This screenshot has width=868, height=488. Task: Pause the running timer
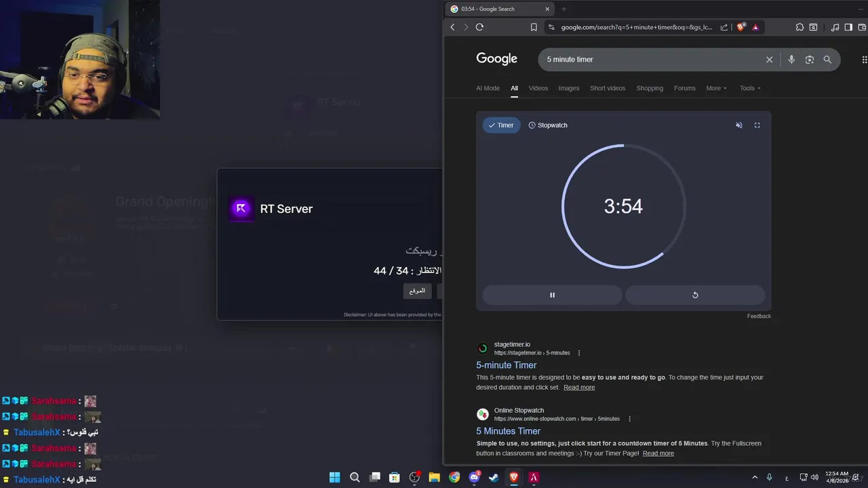click(552, 295)
